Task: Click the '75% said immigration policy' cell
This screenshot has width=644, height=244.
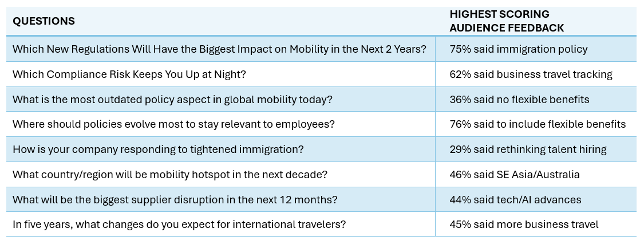Action: (x=519, y=49)
